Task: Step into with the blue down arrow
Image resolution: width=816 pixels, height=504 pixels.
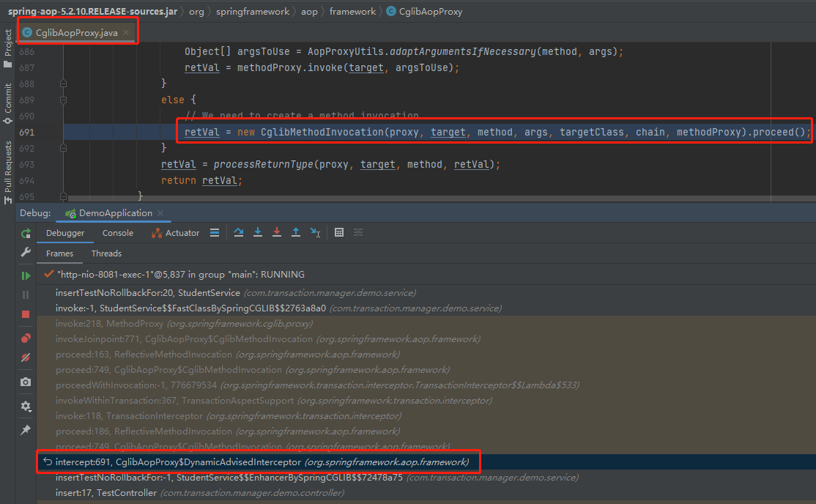Action: (258, 233)
